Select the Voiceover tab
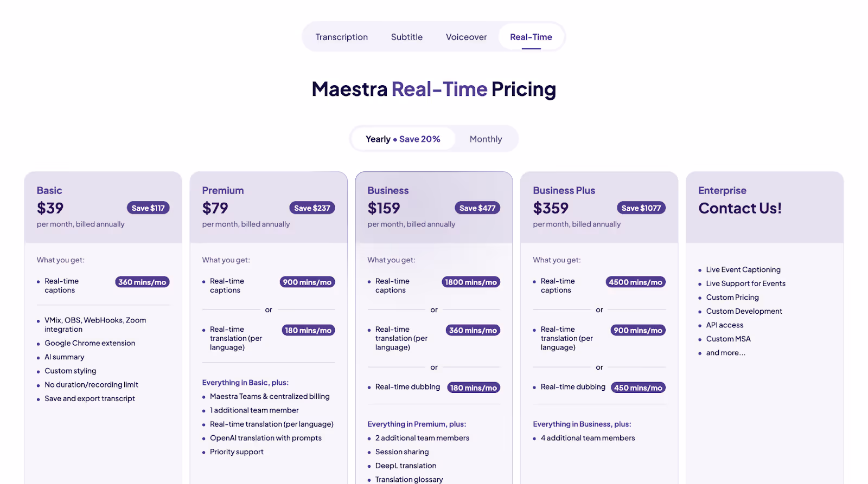Viewport: 868px width, 484px height. (467, 37)
